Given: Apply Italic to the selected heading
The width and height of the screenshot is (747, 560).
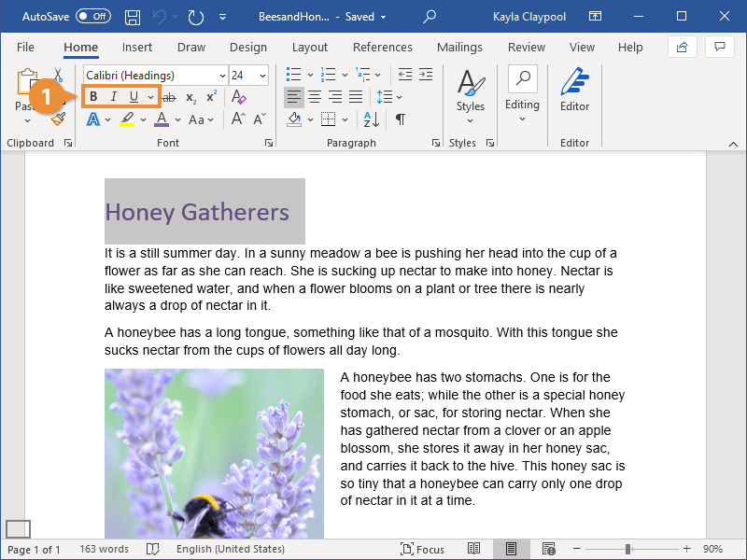Looking at the screenshot, I should point(114,97).
